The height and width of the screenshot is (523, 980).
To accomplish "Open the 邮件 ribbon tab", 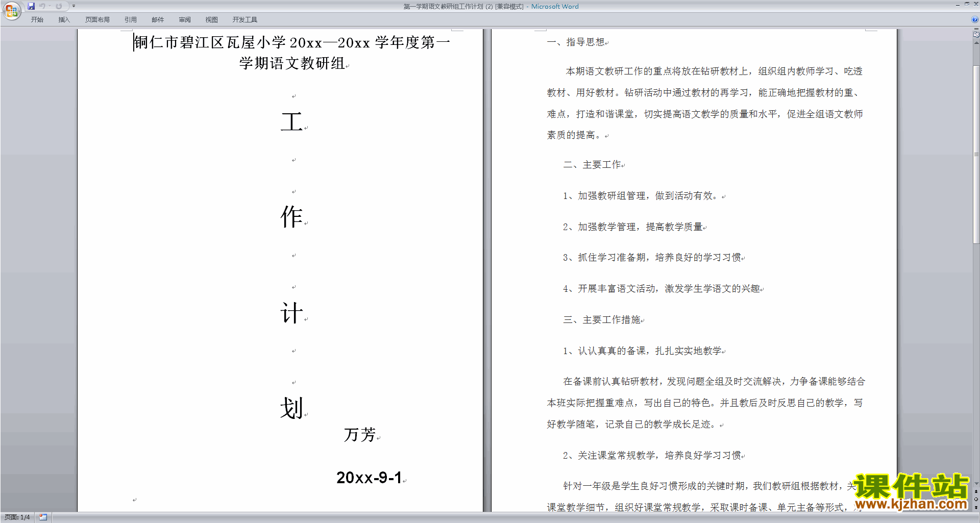I will pyautogui.click(x=158, y=20).
